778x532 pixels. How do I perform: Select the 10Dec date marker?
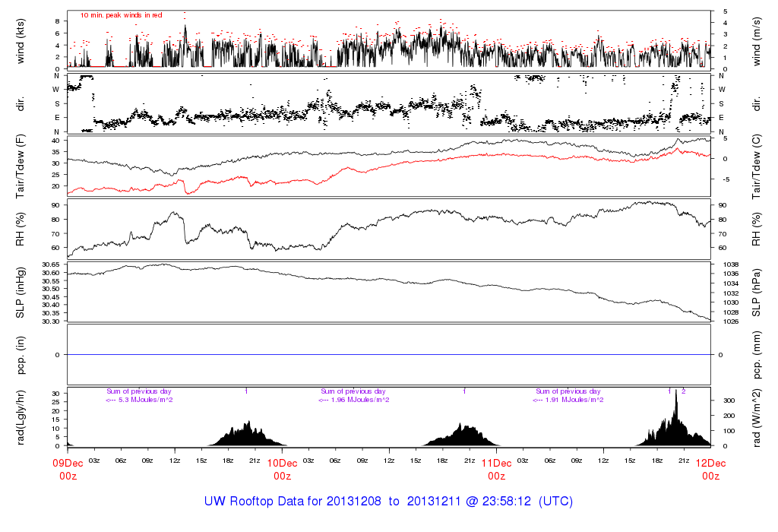(x=282, y=463)
